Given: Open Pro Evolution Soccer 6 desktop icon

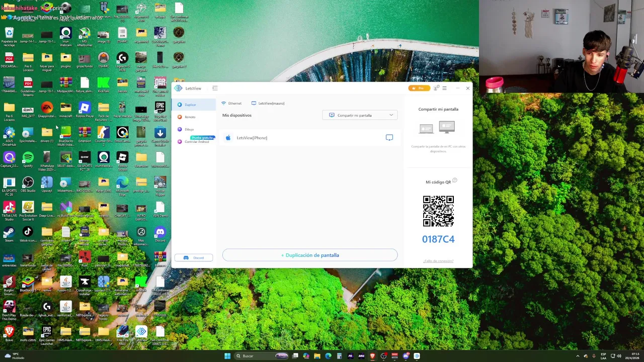Looking at the screenshot, I should [28, 211].
